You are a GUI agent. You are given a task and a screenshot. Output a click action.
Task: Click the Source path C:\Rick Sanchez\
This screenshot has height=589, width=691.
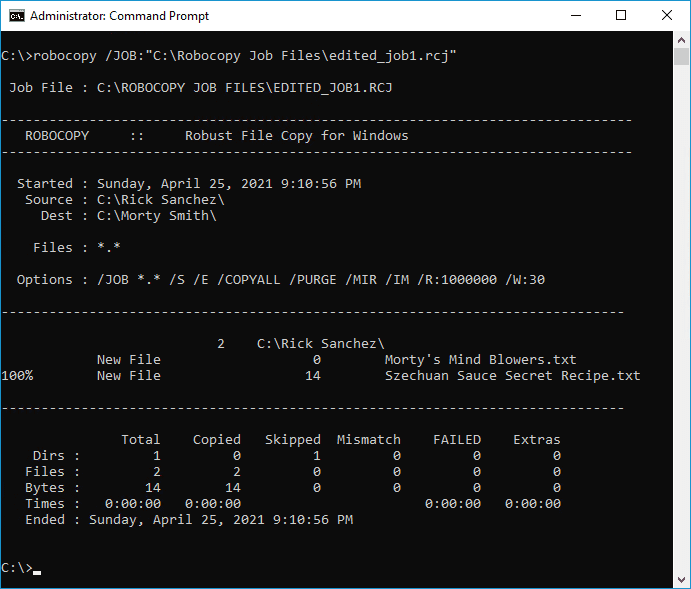160,200
